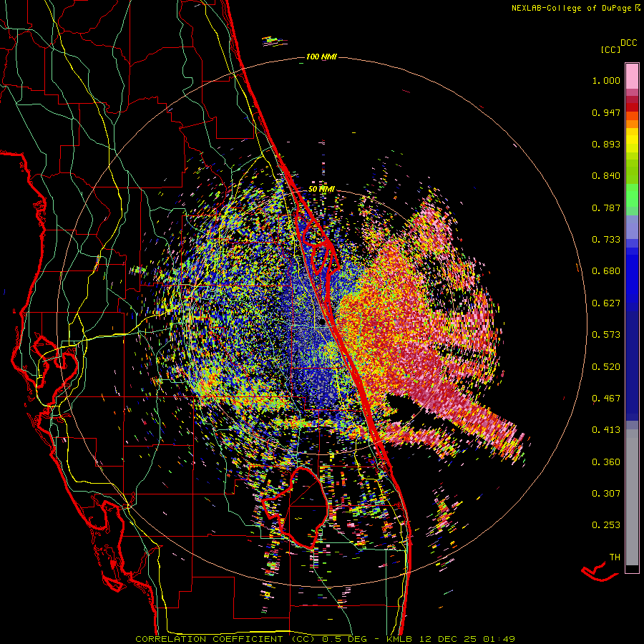644x644 pixels.
Task: Click the black radar site dot at center
Action: (322, 323)
